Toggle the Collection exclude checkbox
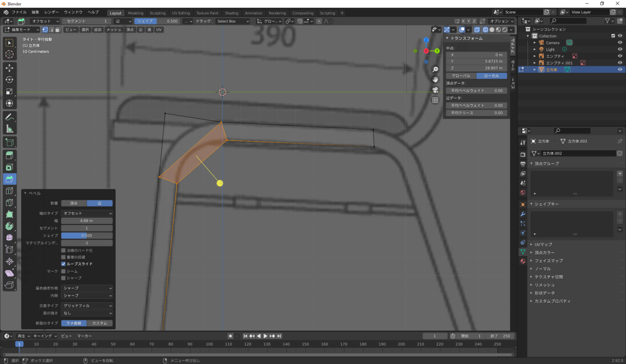Image resolution: width=626 pixels, height=364 pixels. coord(613,36)
